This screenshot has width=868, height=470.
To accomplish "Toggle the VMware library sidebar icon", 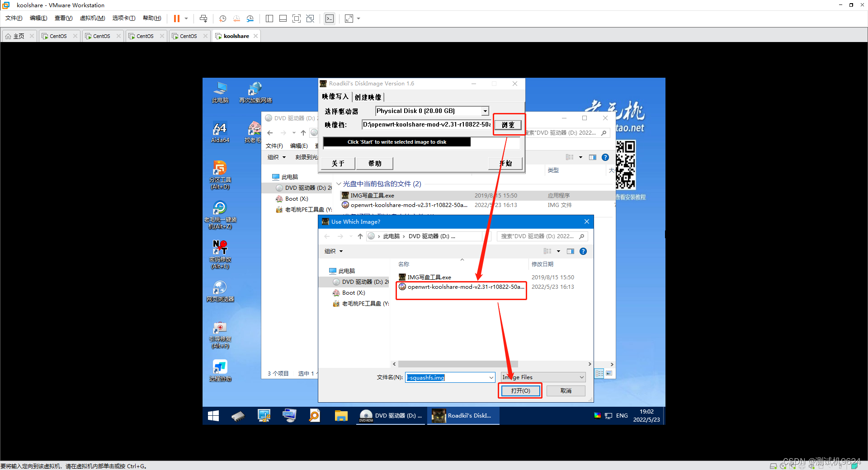I will [269, 19].
